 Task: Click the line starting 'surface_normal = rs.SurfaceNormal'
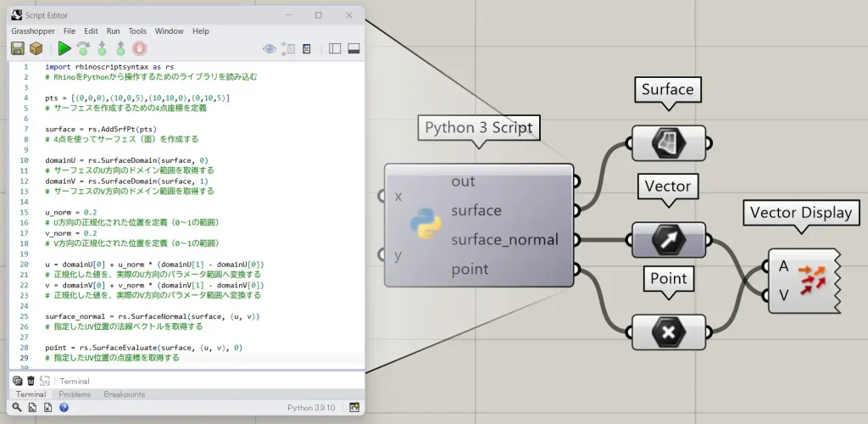(x=153, y=316)
